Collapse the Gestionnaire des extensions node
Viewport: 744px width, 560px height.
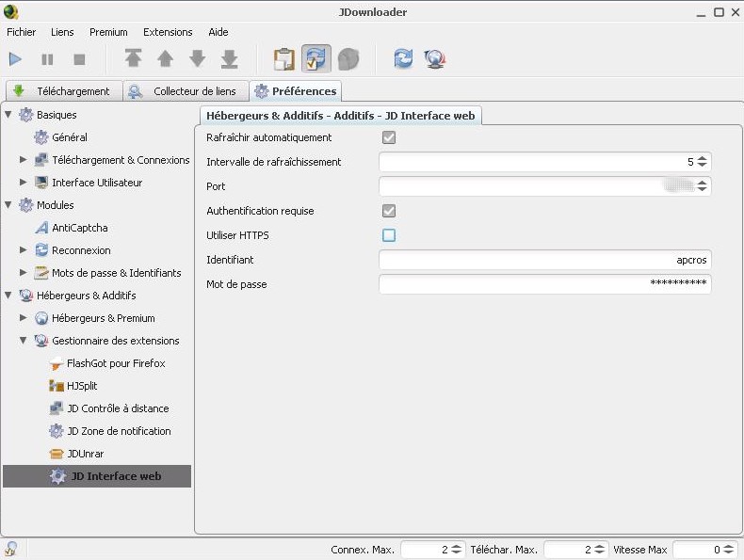click(24, 341)
